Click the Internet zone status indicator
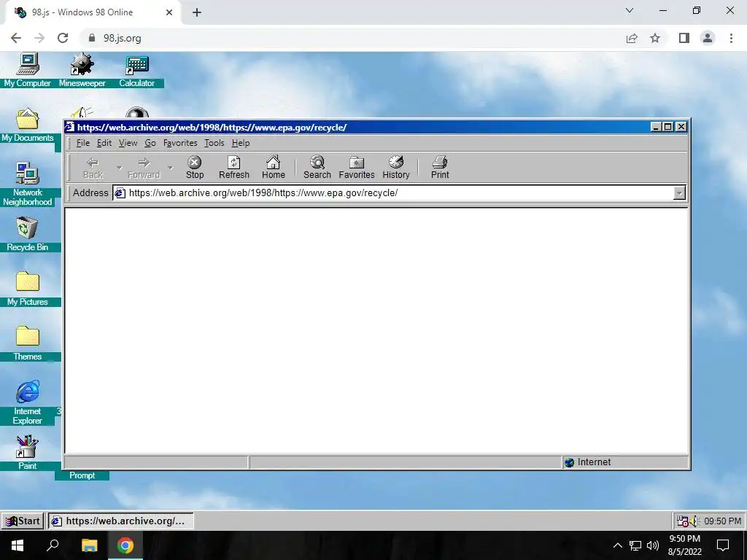 624,462
